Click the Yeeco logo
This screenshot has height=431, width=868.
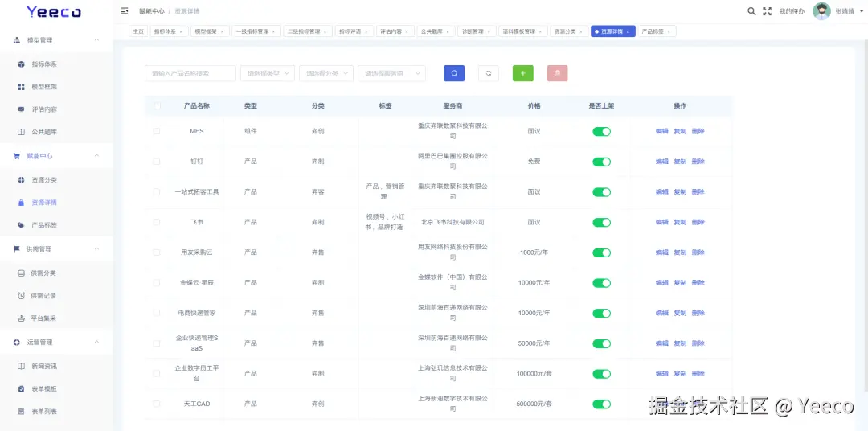click(x=55, y=11)
